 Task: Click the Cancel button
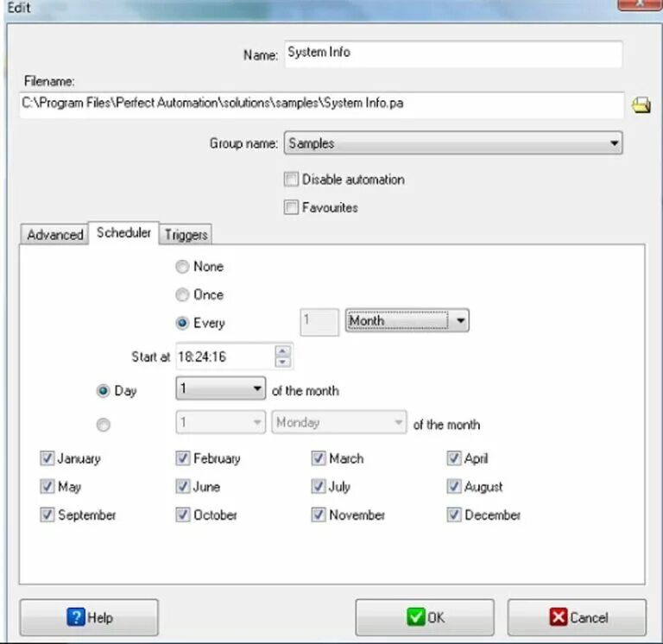pos(578,617)
